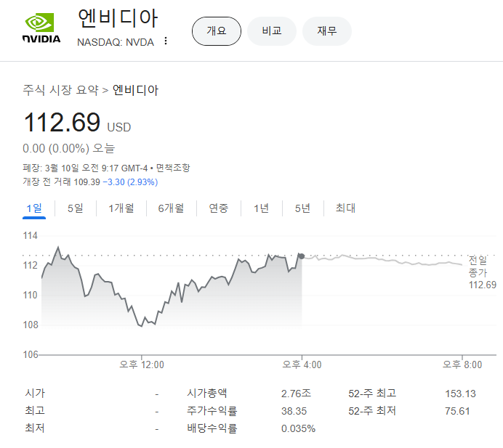Click the 52-주 최고 value 153.13
The width and height of the screenshot is (503, 448).
point(460,394)
